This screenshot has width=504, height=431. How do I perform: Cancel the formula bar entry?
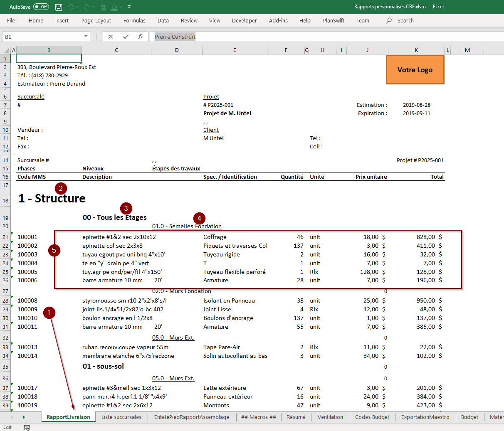pyautogui.click(x=111, y=37)
